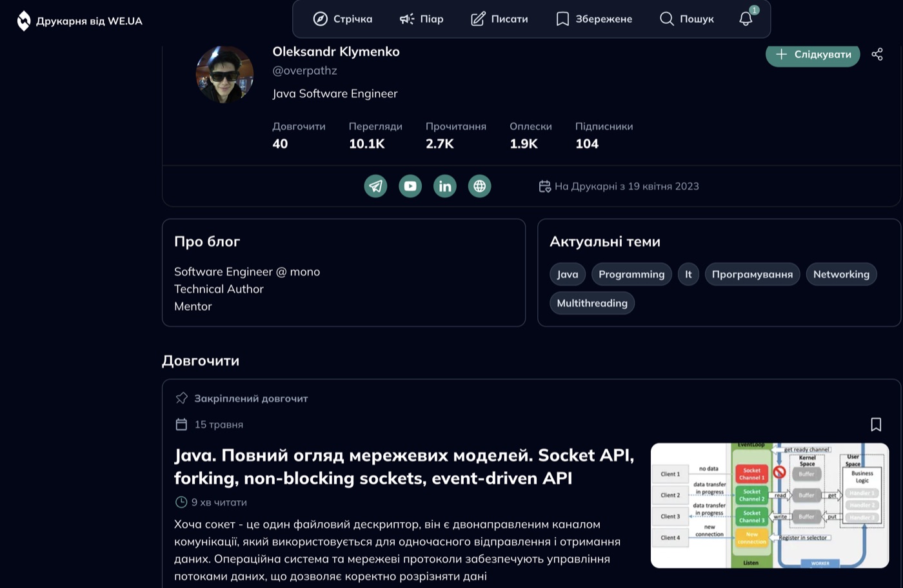Viewport: 903px width, 588px height.
Task: Open the Java network models article title
Action: click(404, 467)
